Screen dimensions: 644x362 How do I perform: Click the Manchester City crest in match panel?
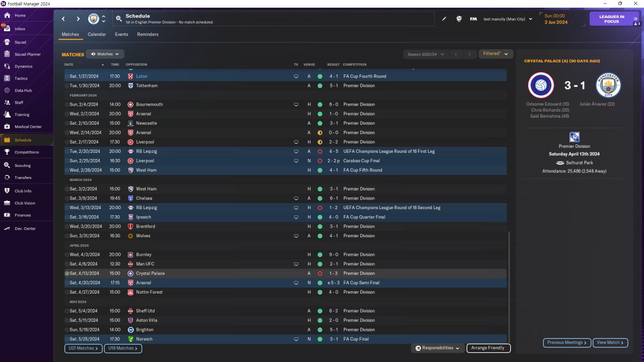[x=608, y=85]
